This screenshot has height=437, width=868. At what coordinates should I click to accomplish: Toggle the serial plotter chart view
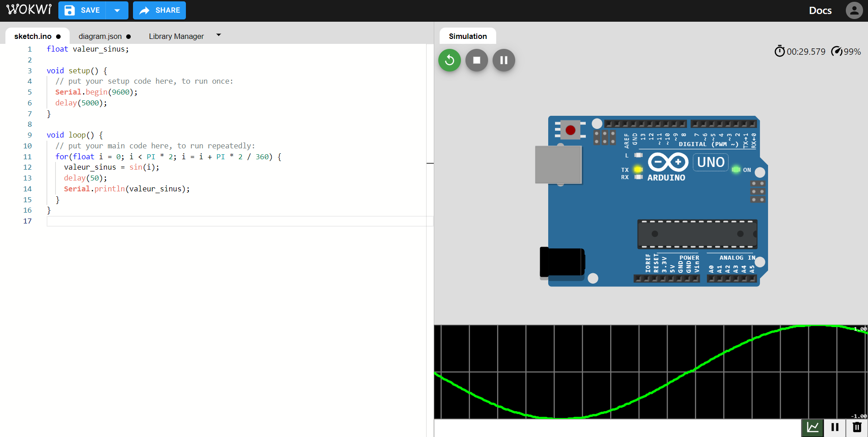point(812,427)
